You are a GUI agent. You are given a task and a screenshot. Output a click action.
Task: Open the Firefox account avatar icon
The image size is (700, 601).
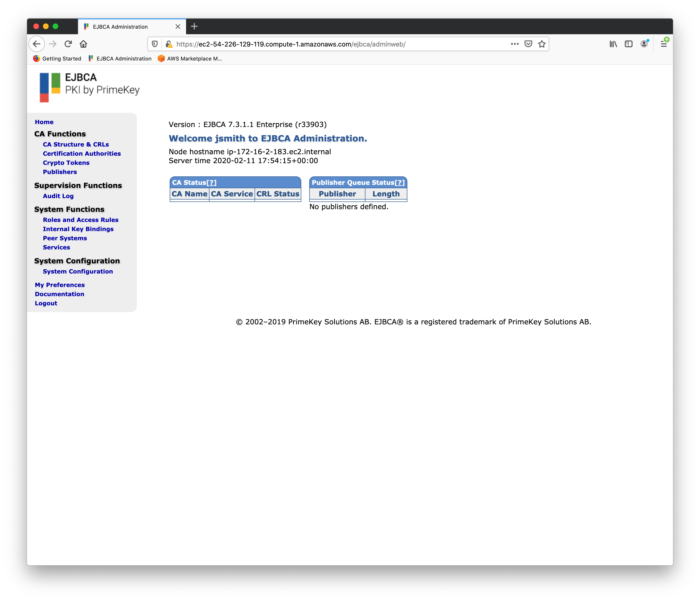(644, 44)
